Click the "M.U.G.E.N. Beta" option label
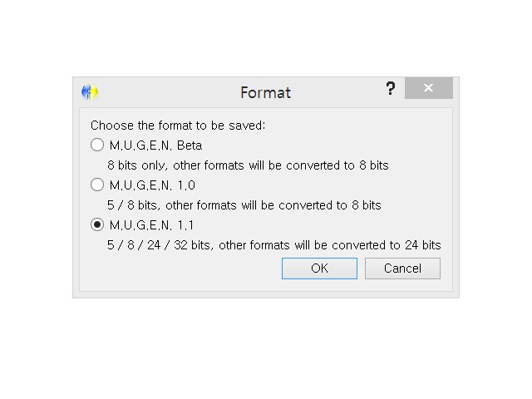 (x=155, y=145)
